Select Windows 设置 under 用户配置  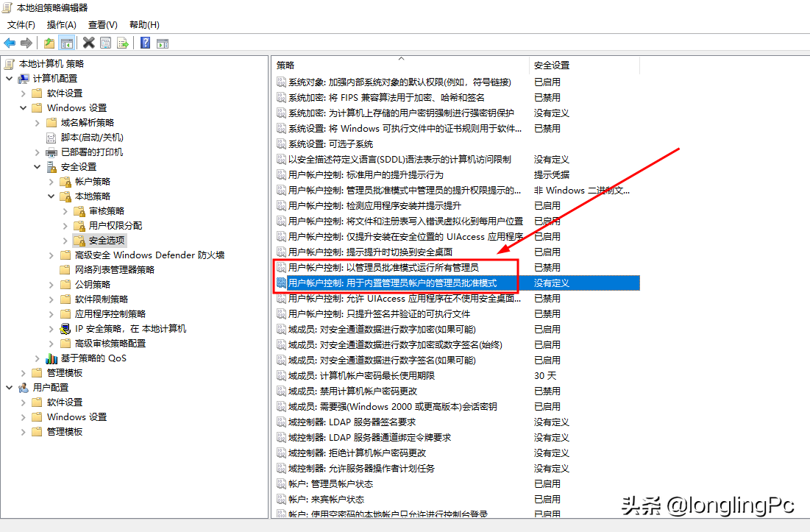[x=77, y=416]
